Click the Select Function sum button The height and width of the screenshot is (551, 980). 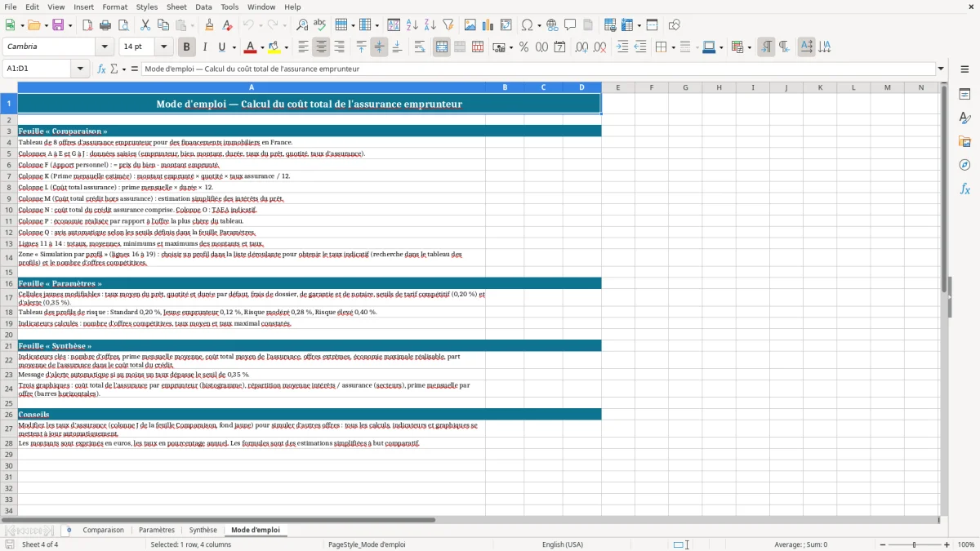click(114, 69)
